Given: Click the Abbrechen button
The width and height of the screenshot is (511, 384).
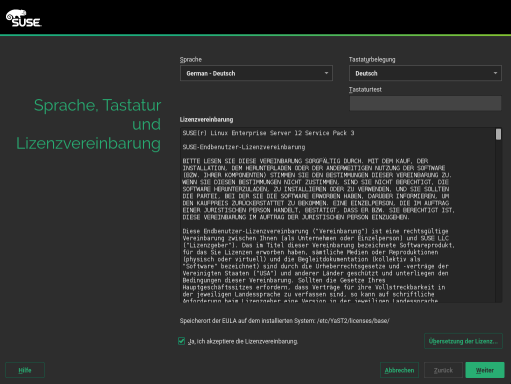Looking at the screenshot, I should (399, 370).
